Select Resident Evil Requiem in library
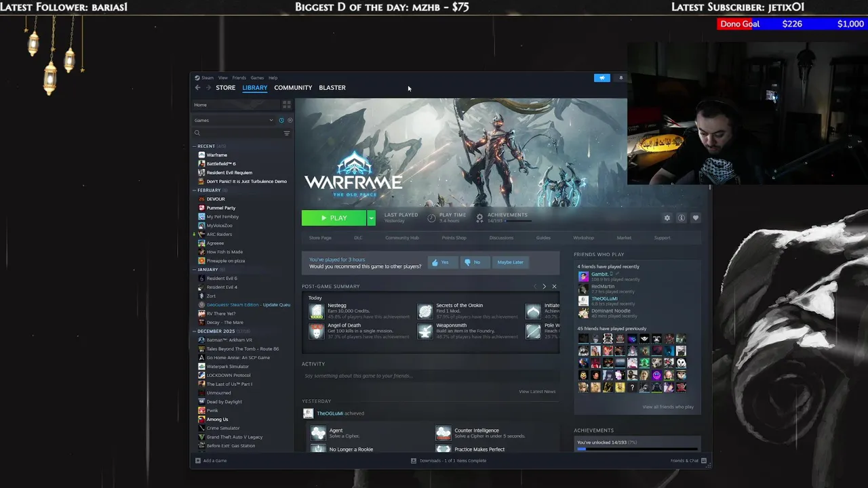 click(229, 173)
